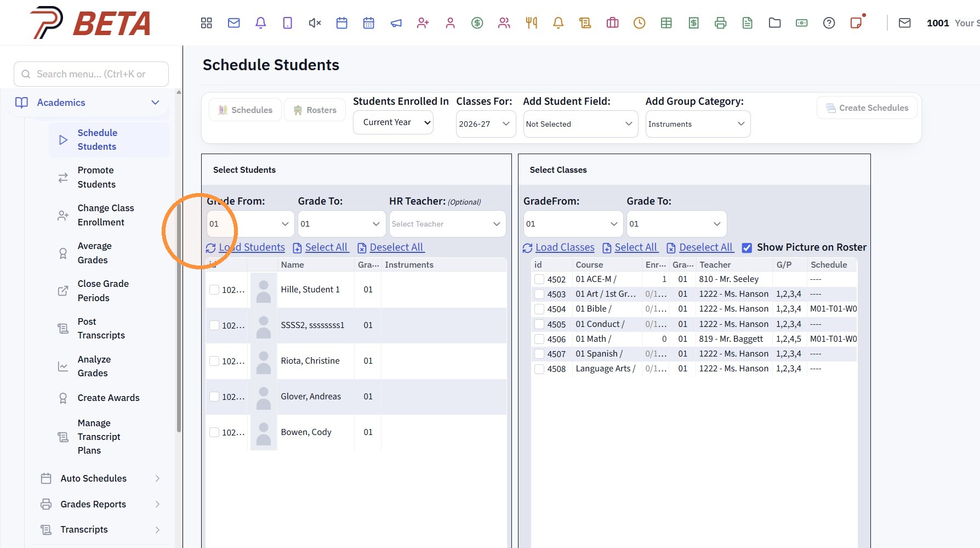Open the classes GradeFrom dropdown
Screen dimensions: 980x548
click(573, 224)
